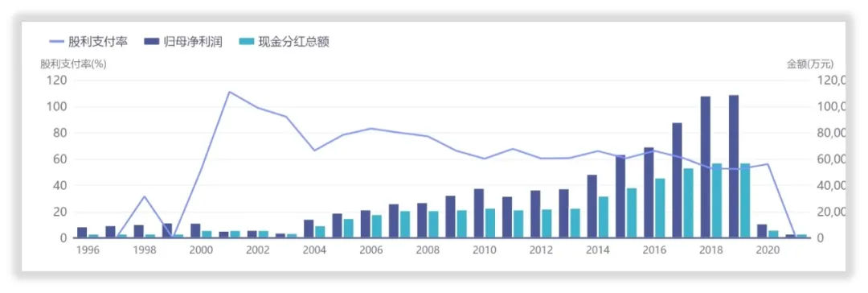This screenshot has width=868, height=293.
Task: Click the 100 left axis tick label
Action: point(58,106)
